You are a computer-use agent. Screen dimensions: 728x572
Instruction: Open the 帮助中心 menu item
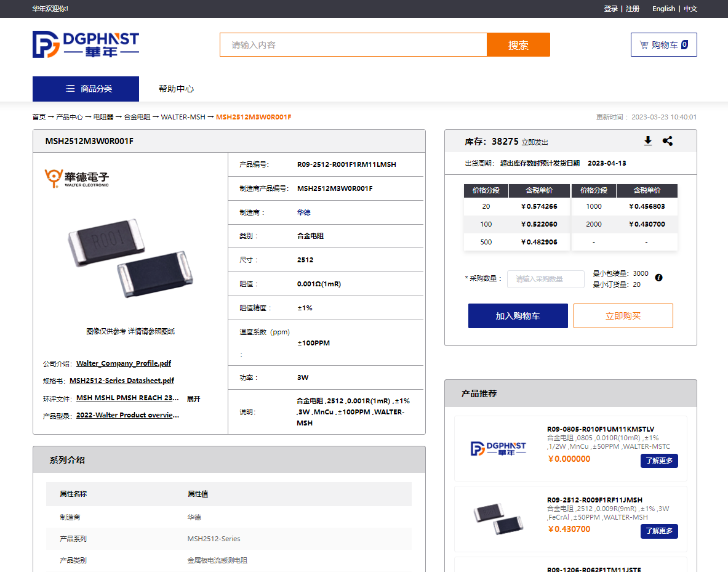tap(176, 89)
